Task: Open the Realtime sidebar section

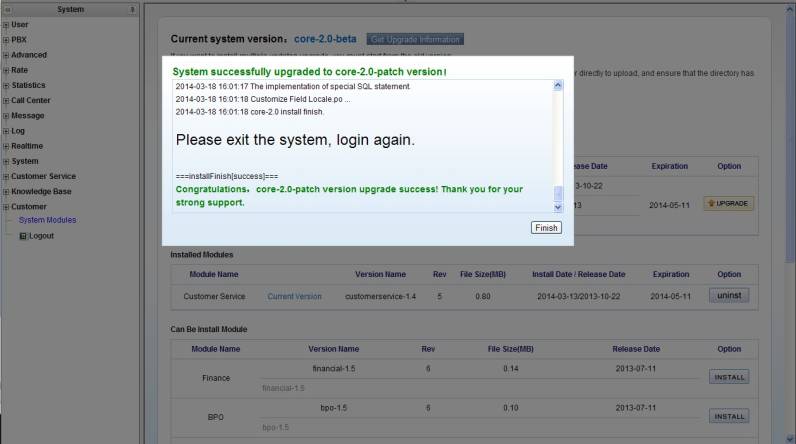Action: (27, 146)
